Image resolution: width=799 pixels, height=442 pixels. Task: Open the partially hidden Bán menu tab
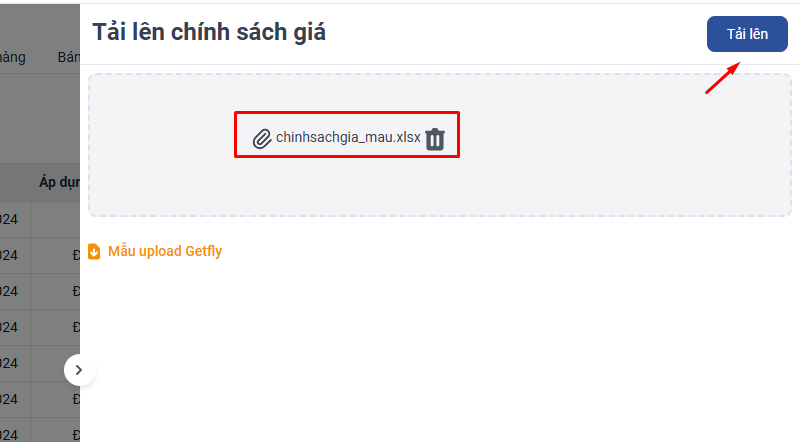click(68, 57)
